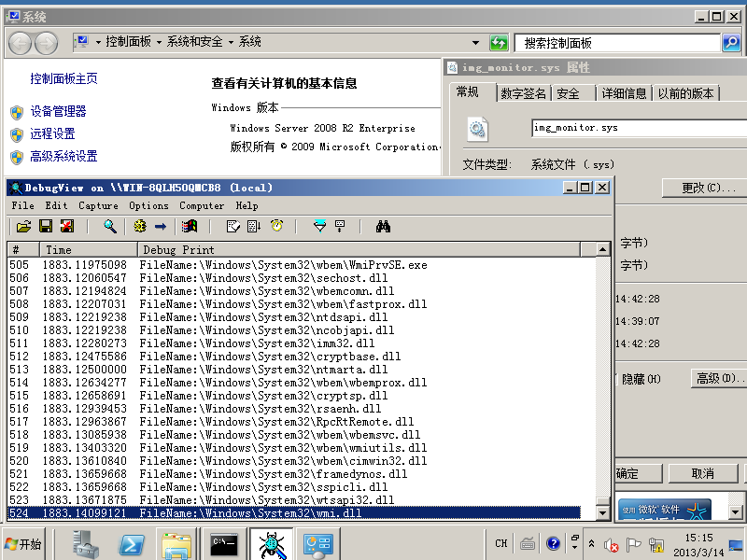Expand the dropdown arrow before 控制面板 in the address bar
Viewport: 747px width, 560px height.
tap(98, 42)
